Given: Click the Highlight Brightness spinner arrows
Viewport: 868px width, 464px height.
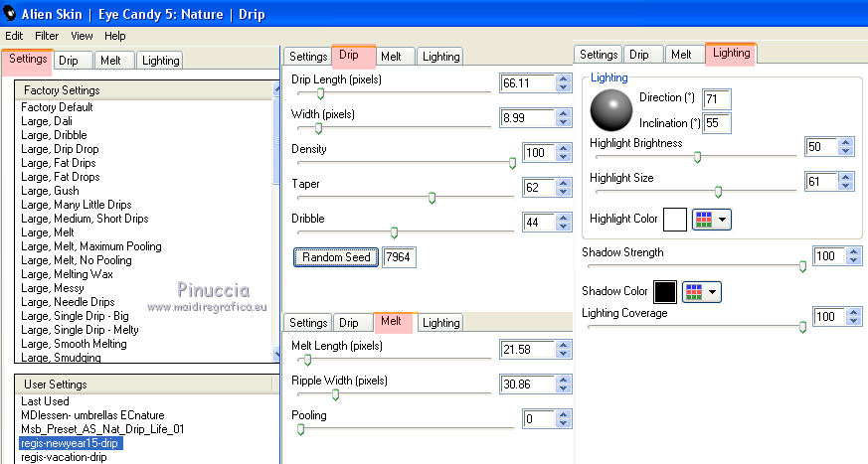Looking at the screenshot, I should pyautogui.click(x=845, y=147).
